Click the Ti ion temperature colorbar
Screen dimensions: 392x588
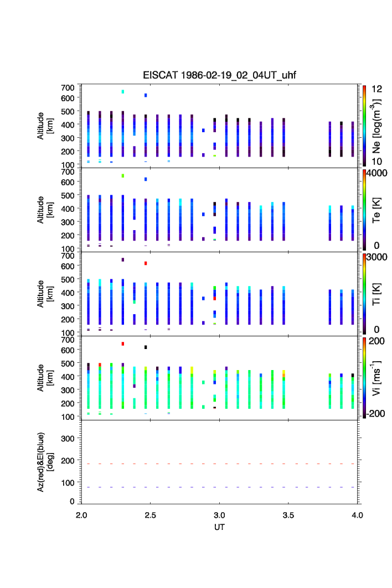pyautogui.click(x=364, y=294)
